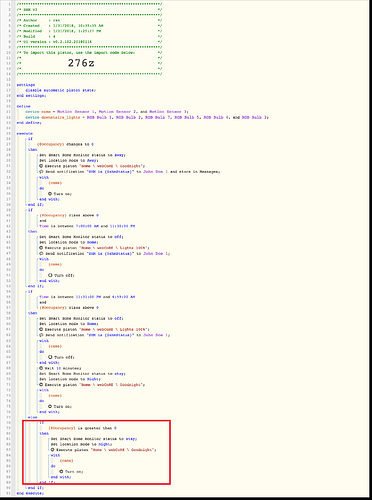Select the device downstairs_lights definition line
The height and width of the screenshot is (500, 372).
(147, 117)
